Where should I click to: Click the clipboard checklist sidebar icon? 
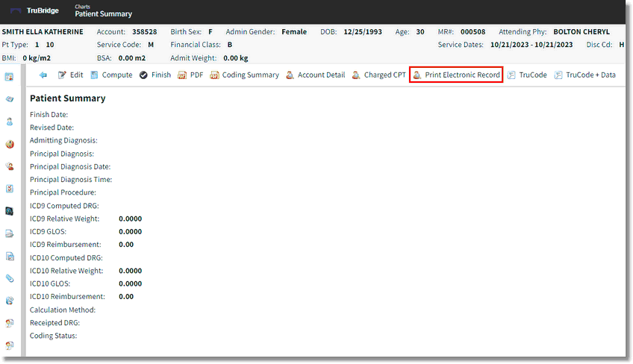tap(10, 189)
